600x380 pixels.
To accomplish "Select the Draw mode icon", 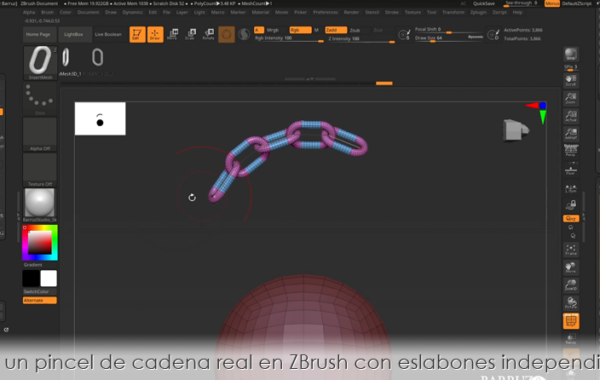I will pos(155,34).
